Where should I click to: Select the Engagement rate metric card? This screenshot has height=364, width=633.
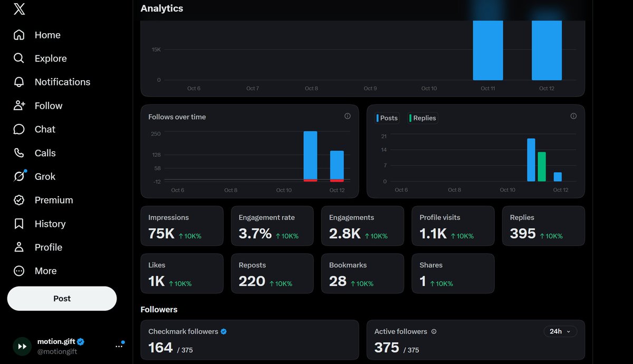click(x=272, y=226)
